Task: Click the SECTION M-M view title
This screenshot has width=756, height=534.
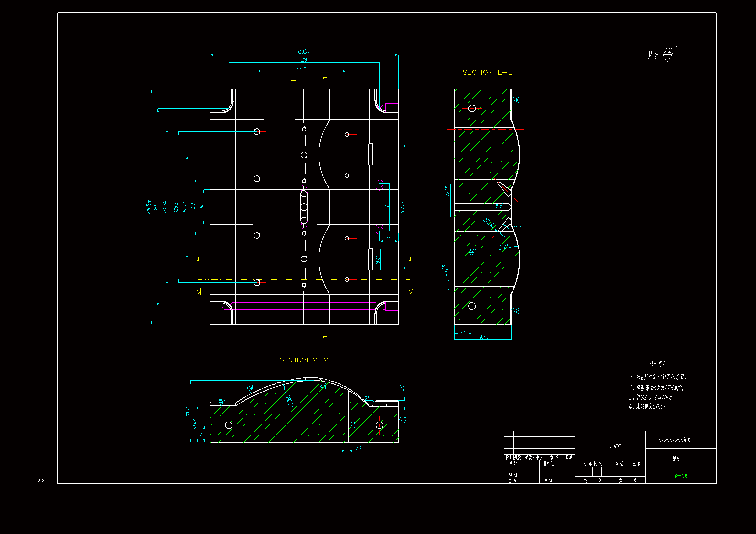Action: tap(304, 360)
